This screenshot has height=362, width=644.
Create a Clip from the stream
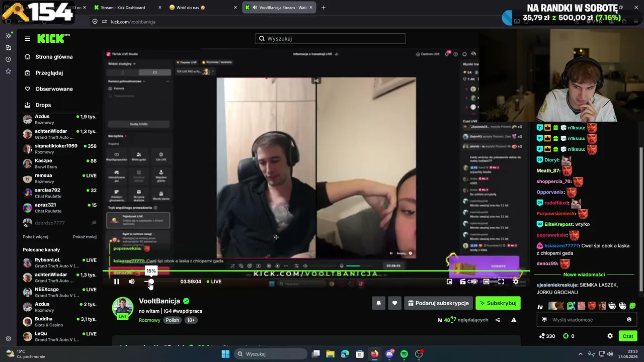point(468,282)
